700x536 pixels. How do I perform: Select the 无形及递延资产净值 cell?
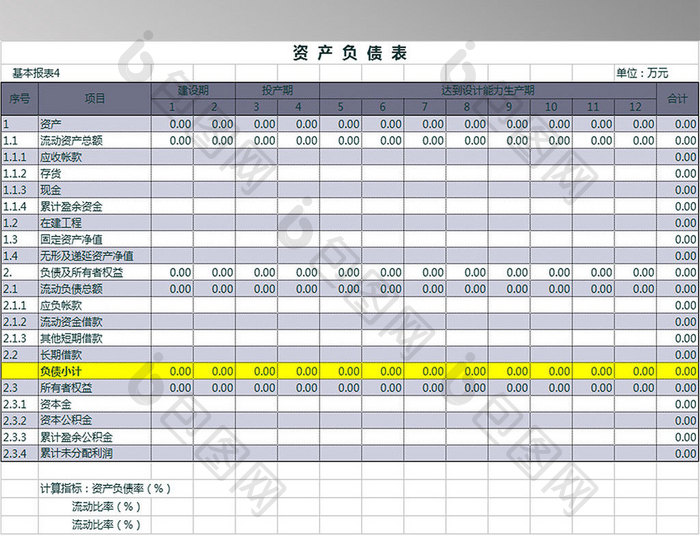pyautogui.click(x=80, y=255)
